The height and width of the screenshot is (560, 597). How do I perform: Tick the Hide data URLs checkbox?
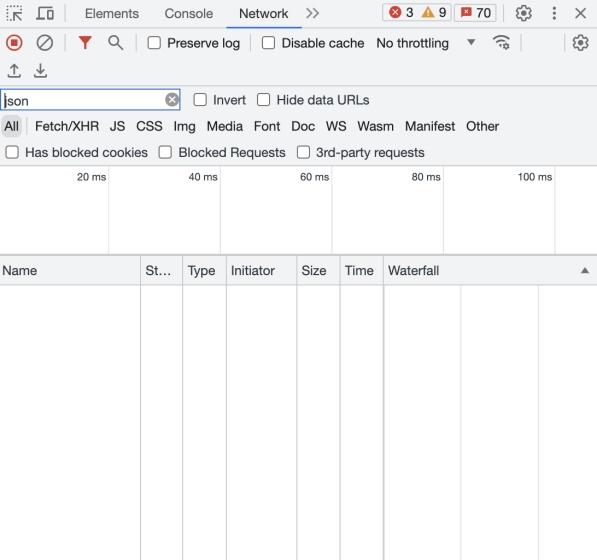[263, 100]
